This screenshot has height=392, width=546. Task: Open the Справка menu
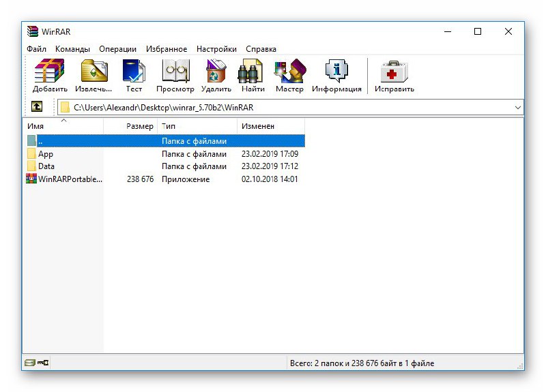[261, 49]
